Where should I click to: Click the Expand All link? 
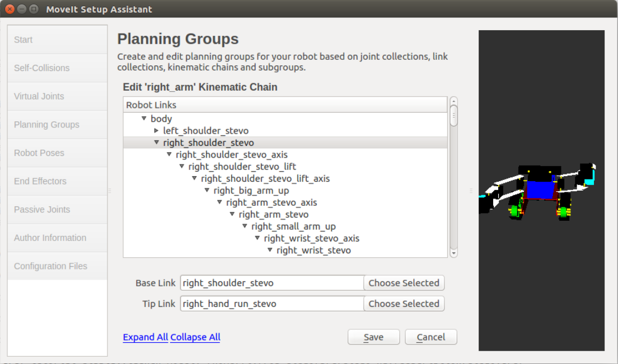pos(146,337)
